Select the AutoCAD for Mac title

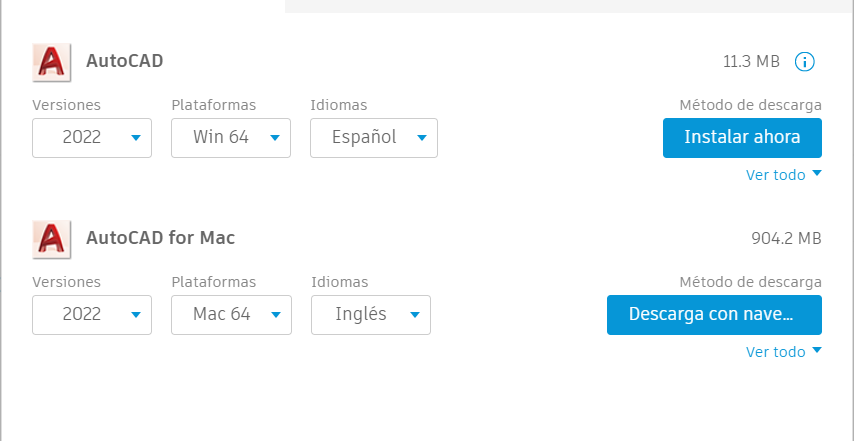(161, 238)
